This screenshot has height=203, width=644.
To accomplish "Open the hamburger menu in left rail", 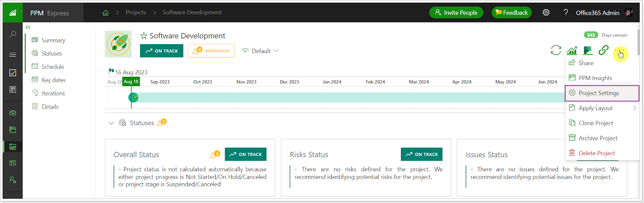I will point(13,55).
